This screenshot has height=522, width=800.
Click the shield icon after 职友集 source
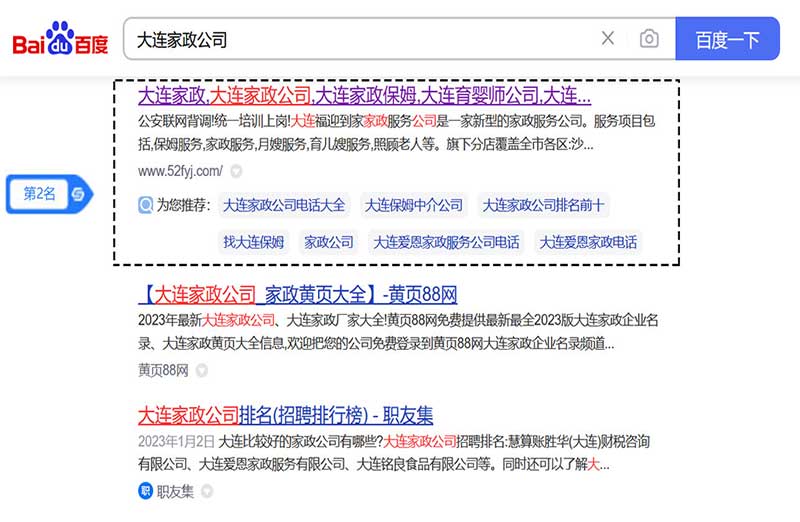tap(207, 491)
